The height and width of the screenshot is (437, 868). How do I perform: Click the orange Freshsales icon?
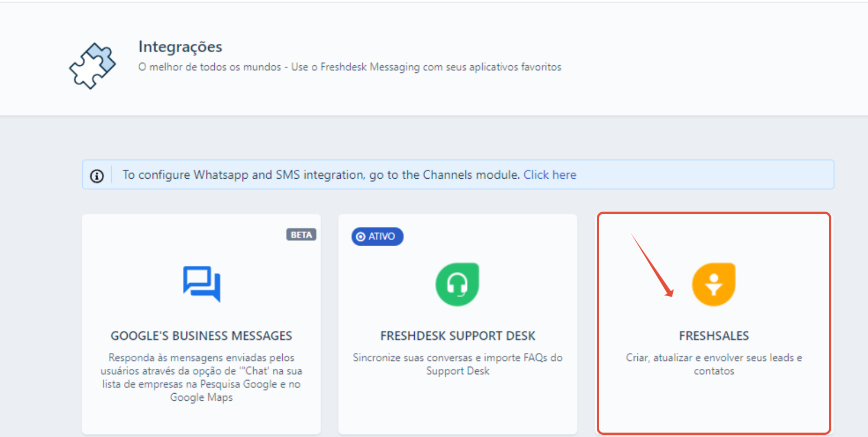click(x=713, y=284)
